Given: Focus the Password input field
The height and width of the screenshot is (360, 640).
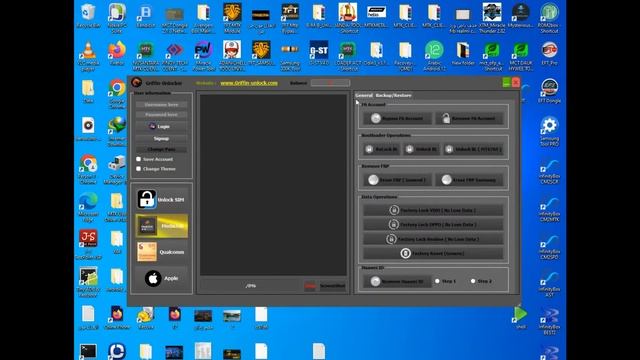Looking at the screenshot, I should 162,115.
